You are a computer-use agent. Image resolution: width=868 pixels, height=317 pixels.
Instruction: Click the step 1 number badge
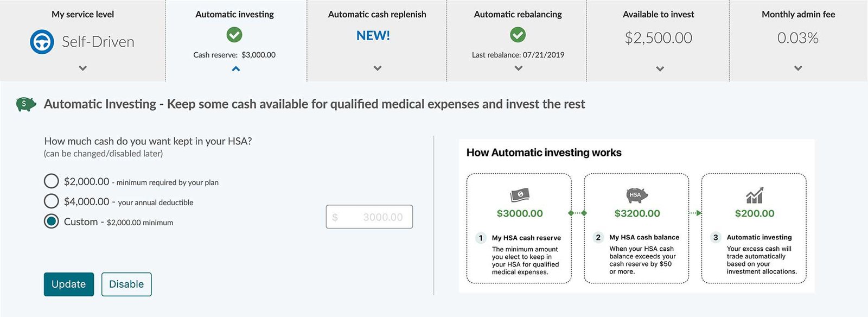click(481, 238)
